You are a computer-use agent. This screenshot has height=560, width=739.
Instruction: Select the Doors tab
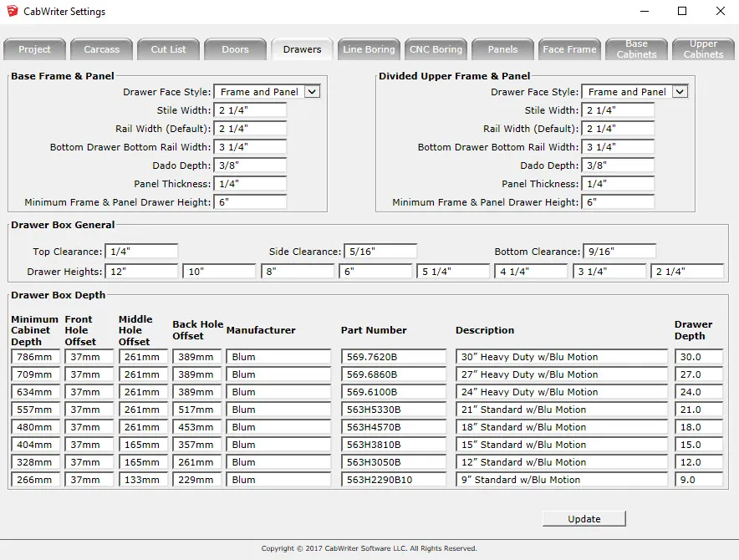tap(235, 49)
